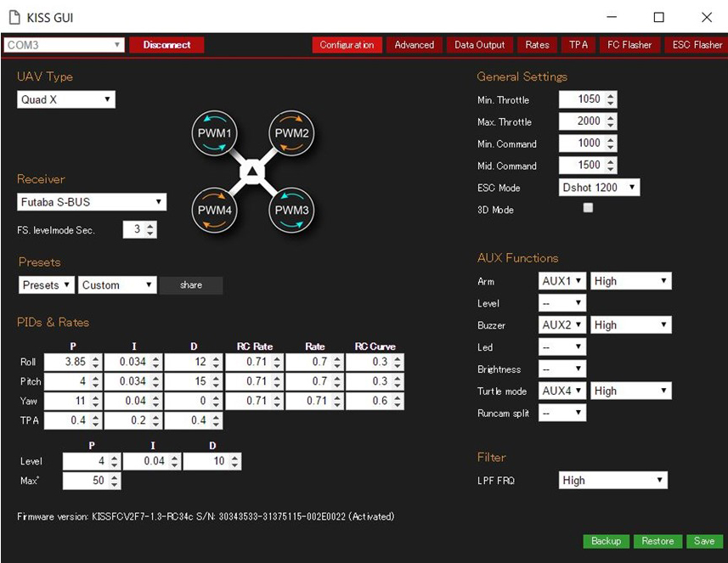
Task: Switch to the Advanced tab
Action: click(415, 45)
